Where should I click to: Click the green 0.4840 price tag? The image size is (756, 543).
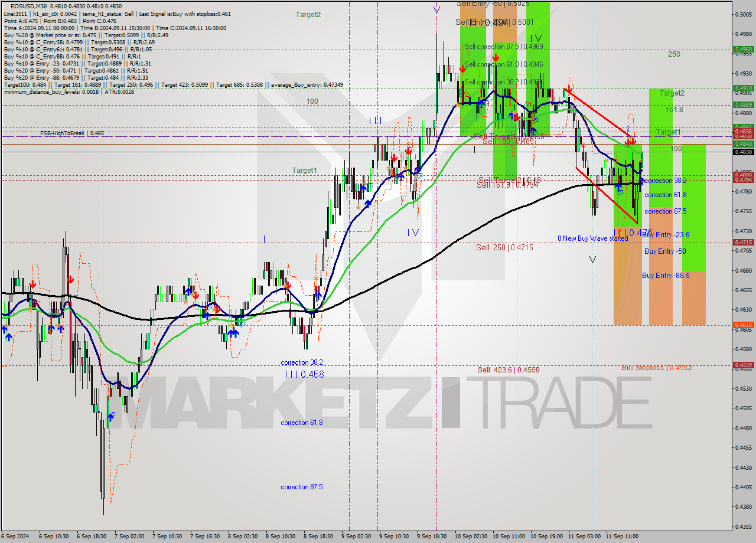pos(743,143)
